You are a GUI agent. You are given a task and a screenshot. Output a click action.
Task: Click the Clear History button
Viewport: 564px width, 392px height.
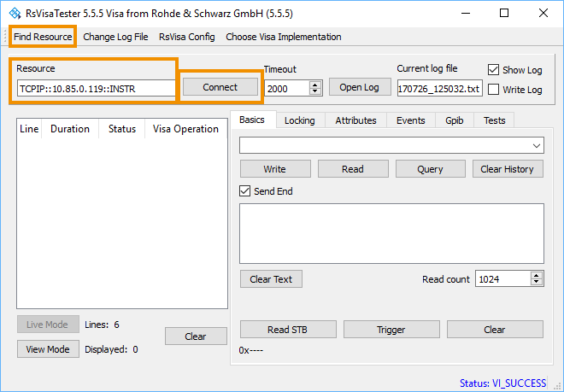(508, 169)
